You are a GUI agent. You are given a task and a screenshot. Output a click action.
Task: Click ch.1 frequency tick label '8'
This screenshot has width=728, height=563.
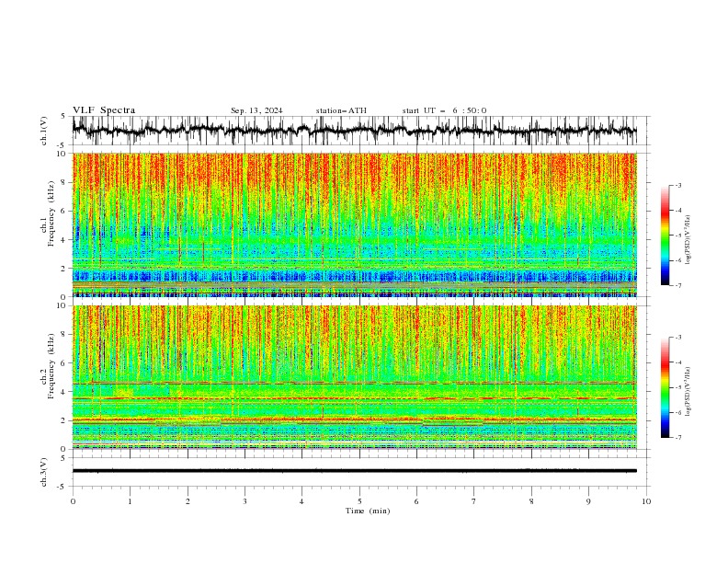(x=63, y=182)
